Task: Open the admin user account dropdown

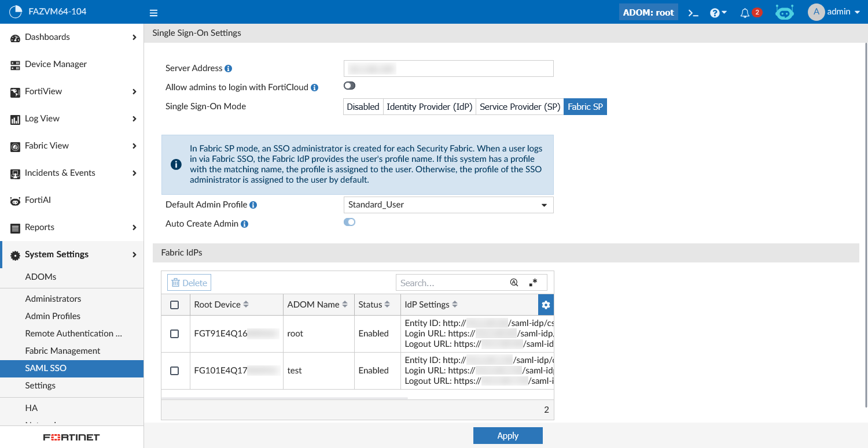Action: click(x=834, y=12)
